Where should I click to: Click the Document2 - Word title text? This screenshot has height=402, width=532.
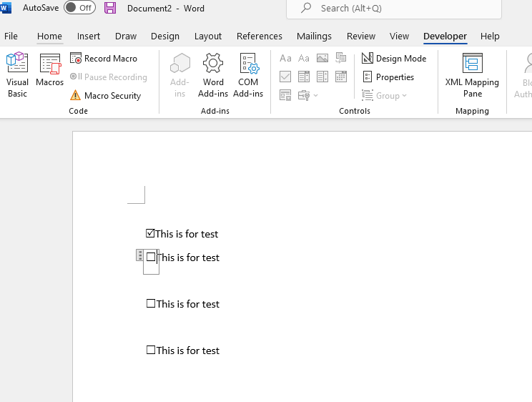coord(166,8)
